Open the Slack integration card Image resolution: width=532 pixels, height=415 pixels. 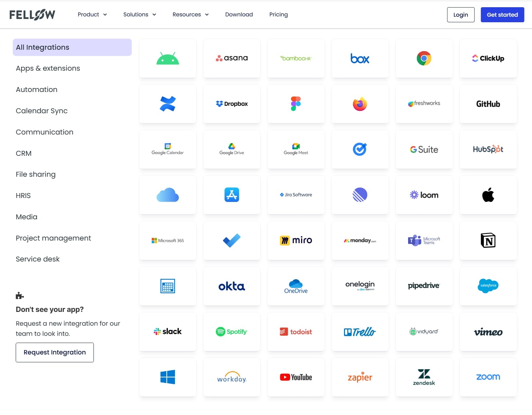[x=168, y=332]
